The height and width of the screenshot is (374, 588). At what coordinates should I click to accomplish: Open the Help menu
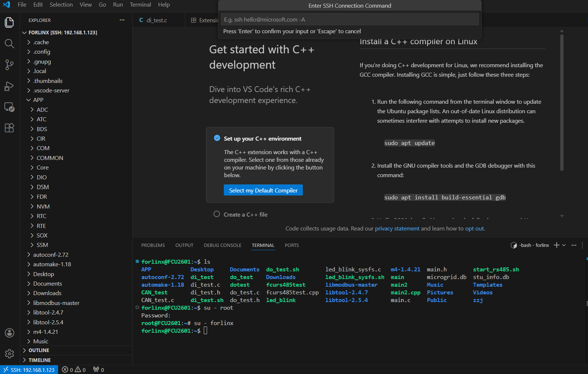(x=164, y=5)
